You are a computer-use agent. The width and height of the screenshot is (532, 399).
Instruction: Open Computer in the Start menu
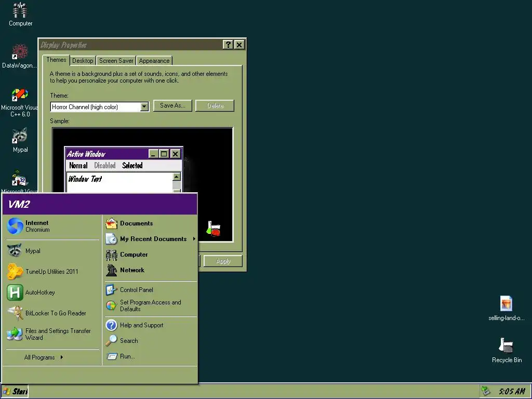[150, 255]
